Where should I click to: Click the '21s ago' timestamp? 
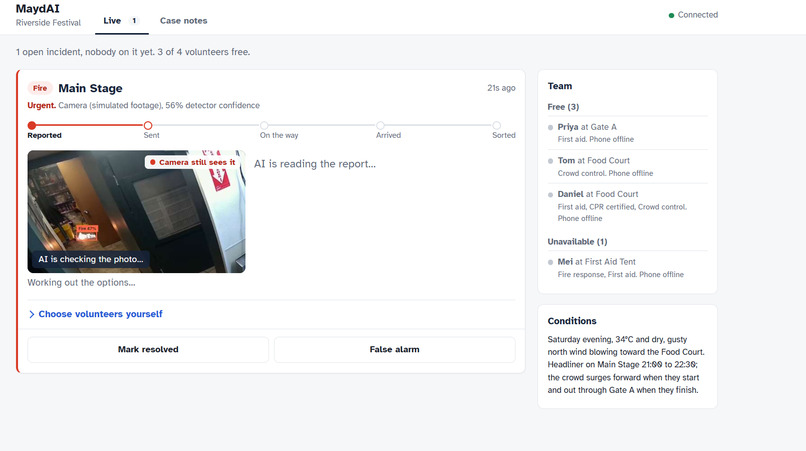(501, 88)
